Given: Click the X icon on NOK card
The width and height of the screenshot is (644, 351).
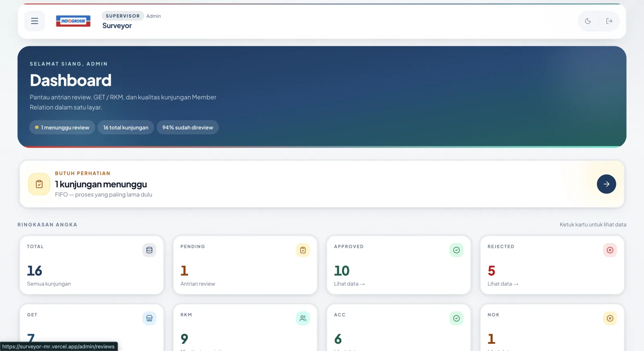Looking at the screenshot, I should pyautogui.click(x=610, y=318).
